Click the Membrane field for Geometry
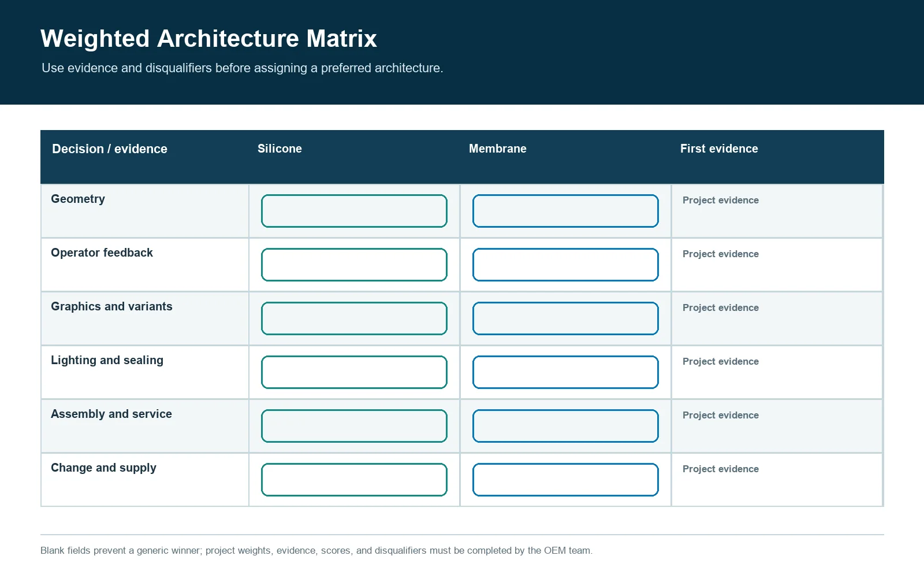The height and width of the screenshot is (578, 924). pos(565,211)
